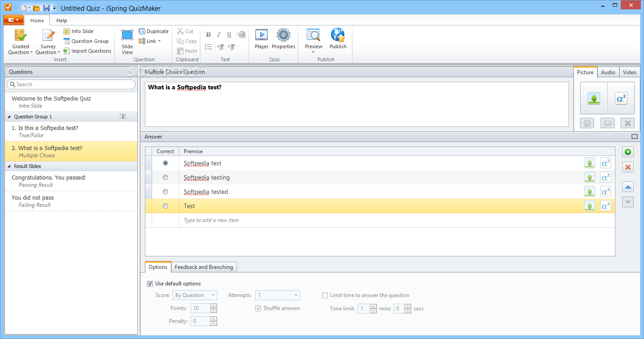The width and height of the screenshot is (644, 339).
Task: Toggle the bulleted list
Action: (x=208, y=46)
